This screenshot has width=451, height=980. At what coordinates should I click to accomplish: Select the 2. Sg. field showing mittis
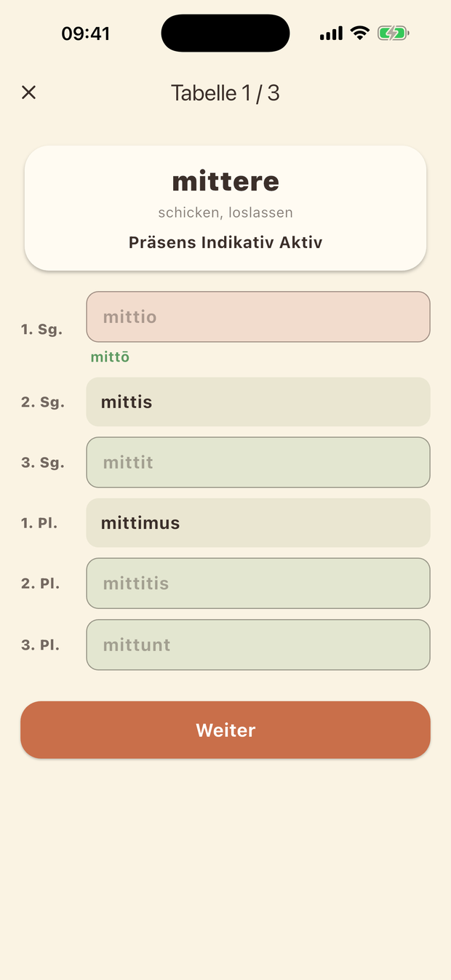258,402
